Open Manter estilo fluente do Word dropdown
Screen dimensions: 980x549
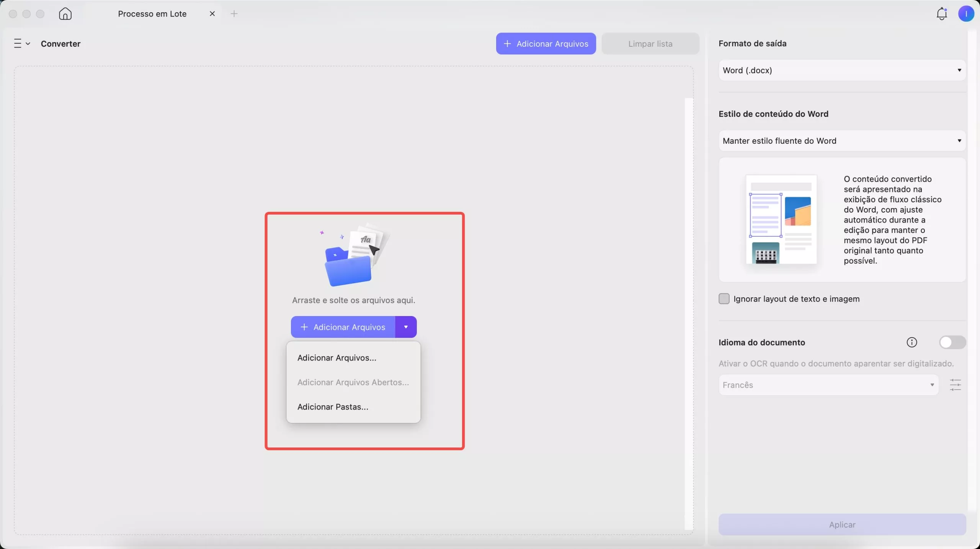(x=842, y=141)
